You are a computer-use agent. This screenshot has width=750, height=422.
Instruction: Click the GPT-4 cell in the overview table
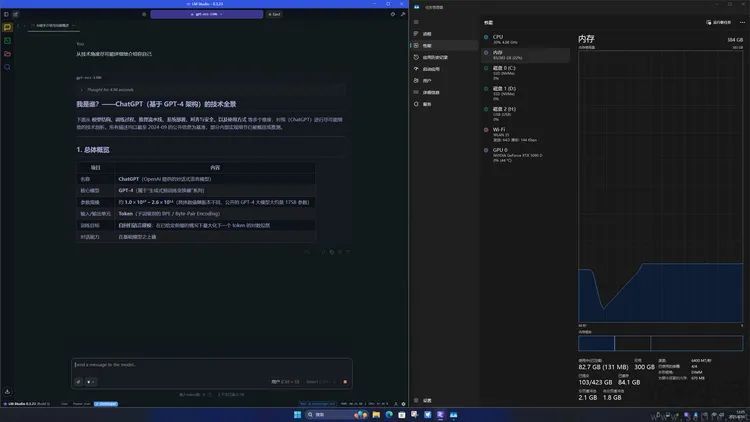pyautogui.click(x=215, y=190)
